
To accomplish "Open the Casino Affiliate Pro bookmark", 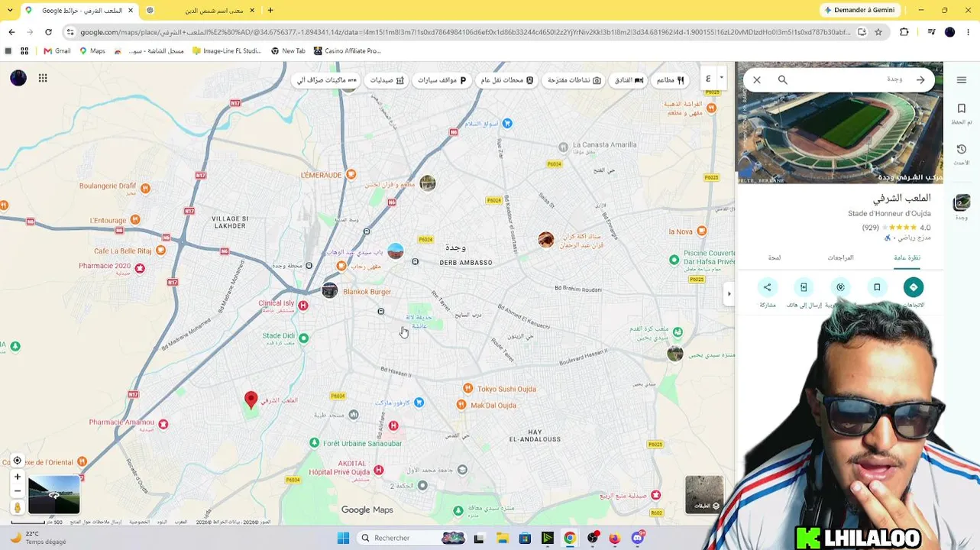I will coord(347,51).
